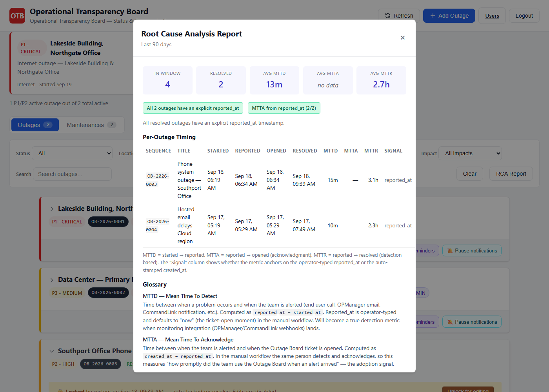The width and height of the screenshot is (549, 392).
Task: Click the OTB logo icon
Action: point(17,16)
